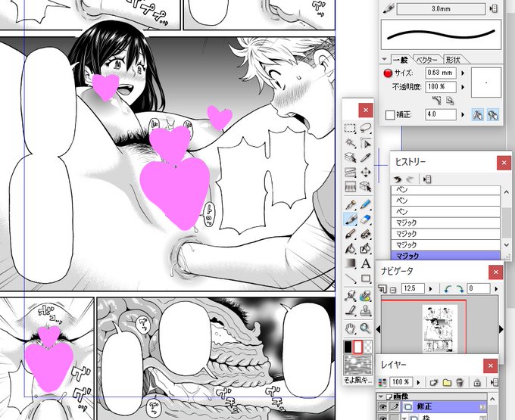Select the transparent checkered color swatch

pyautogui.click(x=368, y=347)
